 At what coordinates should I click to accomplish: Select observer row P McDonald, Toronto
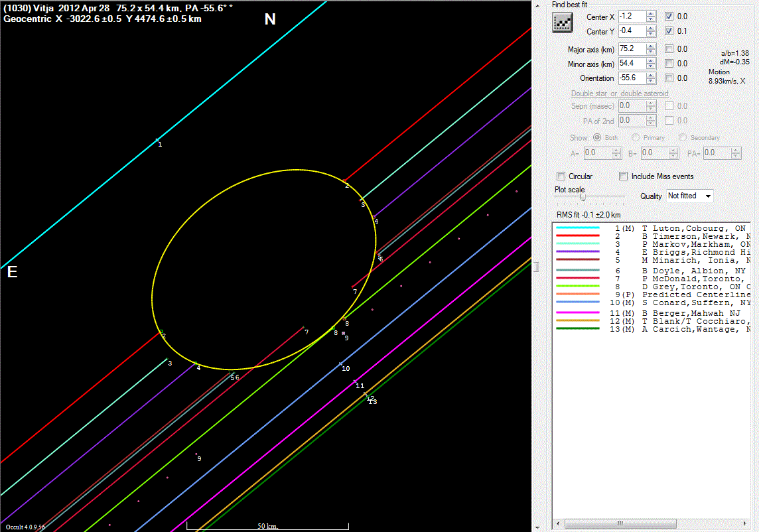[x=652, y=279]
